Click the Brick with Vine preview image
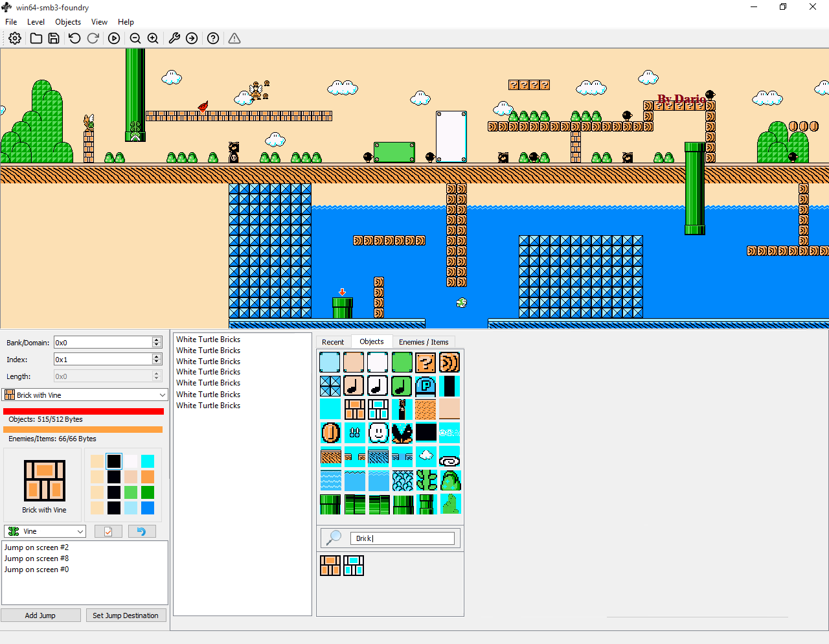Image resolution: width=829 pixels, height=644 pixels. [x=45, y=481]
